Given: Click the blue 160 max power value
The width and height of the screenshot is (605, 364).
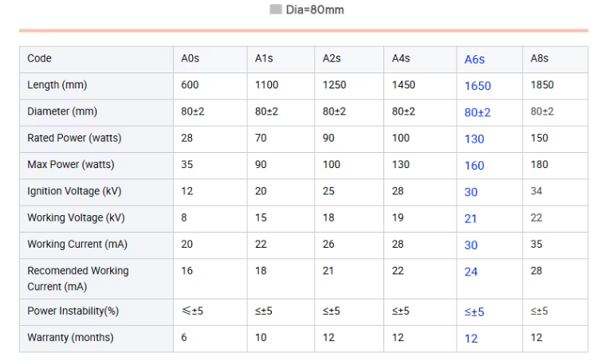Looking at the screenshot, I should pos(474,166).
